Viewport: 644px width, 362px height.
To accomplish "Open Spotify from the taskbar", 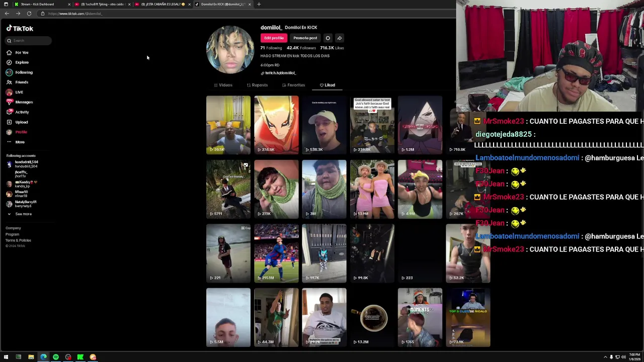I will [x=56, y=357].
